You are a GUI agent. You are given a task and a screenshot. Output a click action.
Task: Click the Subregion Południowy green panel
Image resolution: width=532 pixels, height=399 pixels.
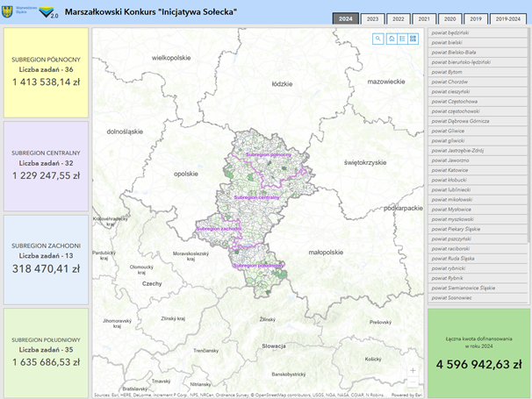click(x=46, y=350)
